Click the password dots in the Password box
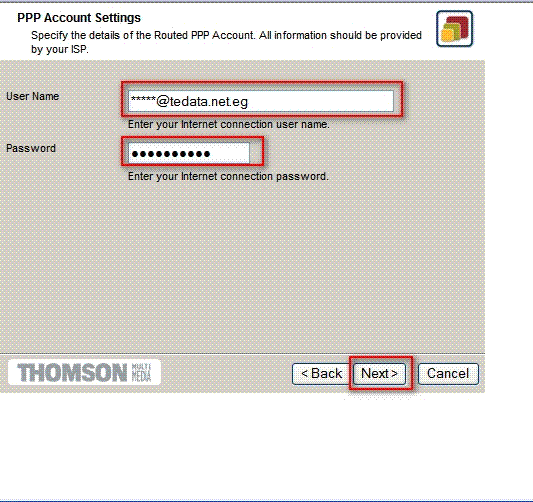This screenshot has width=533, height=502. pos(171,154)
